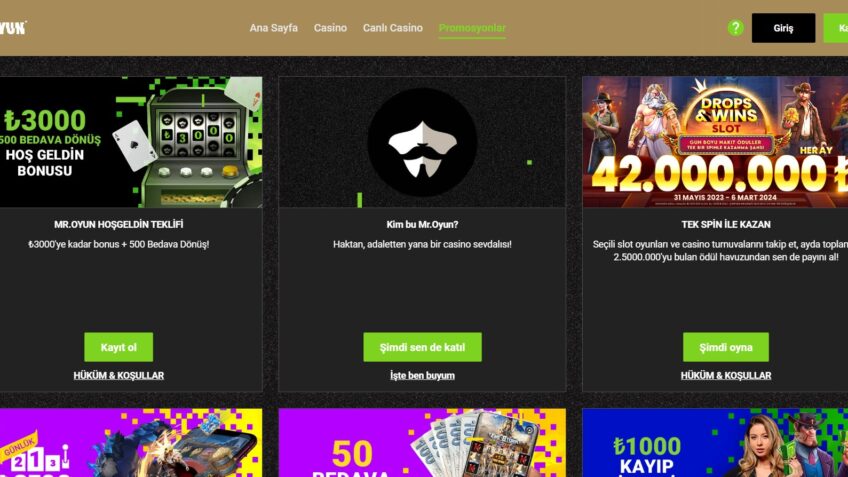This screenshot has height=477, width=848.
Task: Open HÜKÜM & KOŞULLAR under the welcome offer
Action: pos(118,375)
